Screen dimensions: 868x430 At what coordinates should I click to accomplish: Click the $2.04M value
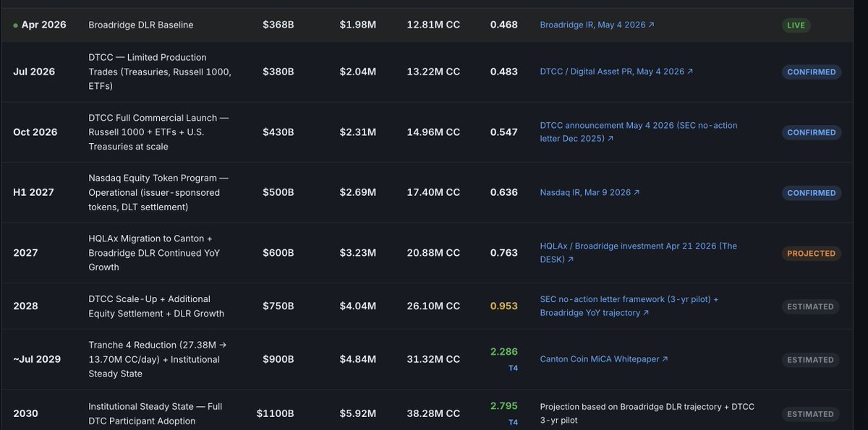pos(358,72)
